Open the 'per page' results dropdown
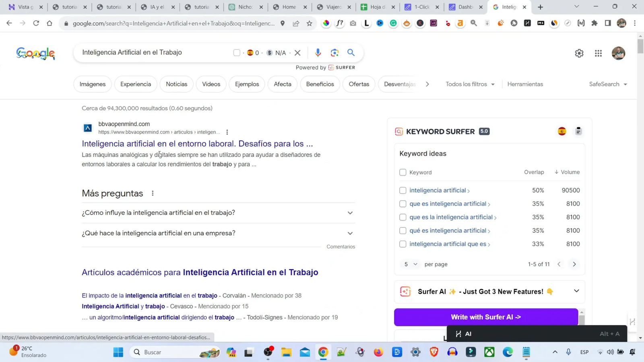 coord(410,264)
